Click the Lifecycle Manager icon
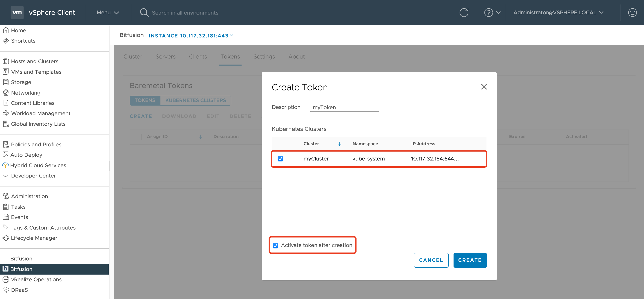This screenshot has width=644, height=299. 6,238
